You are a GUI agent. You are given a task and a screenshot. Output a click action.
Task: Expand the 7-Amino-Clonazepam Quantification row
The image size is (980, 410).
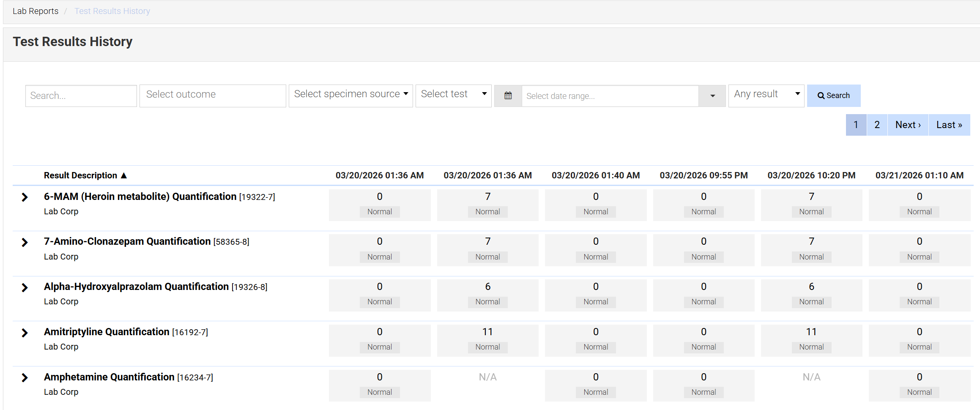tap(25, 242)
